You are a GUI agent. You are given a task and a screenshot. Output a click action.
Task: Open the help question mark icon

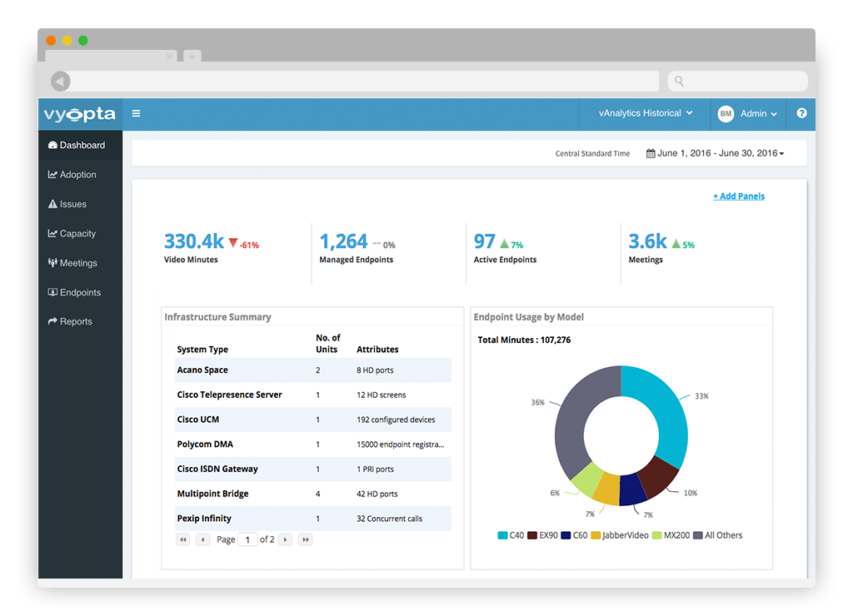pos(801,113)
